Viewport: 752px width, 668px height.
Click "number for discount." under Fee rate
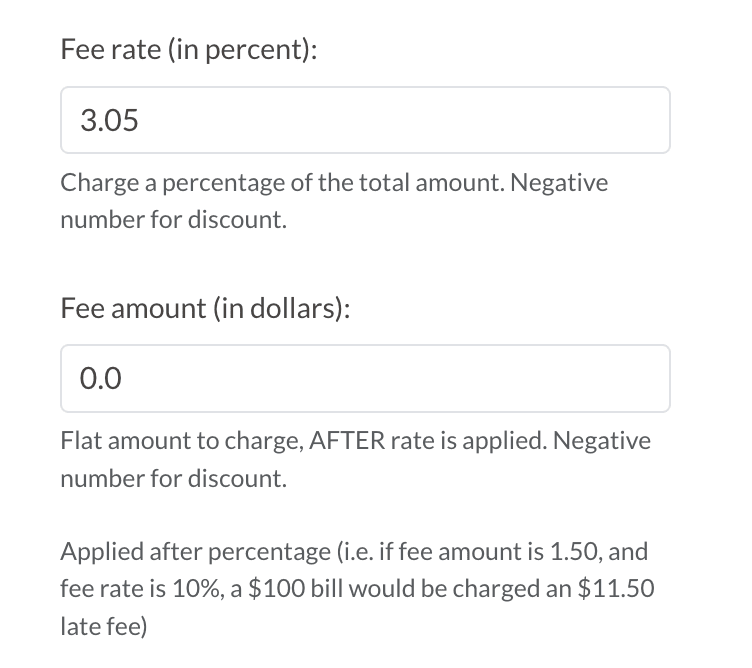click(x=173, y=221)
